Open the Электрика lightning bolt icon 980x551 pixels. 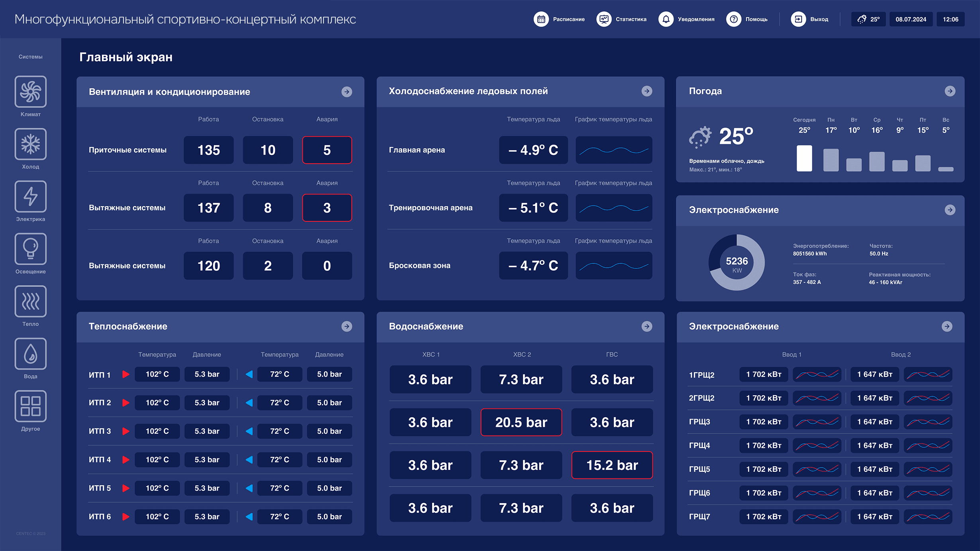[31, 196]
